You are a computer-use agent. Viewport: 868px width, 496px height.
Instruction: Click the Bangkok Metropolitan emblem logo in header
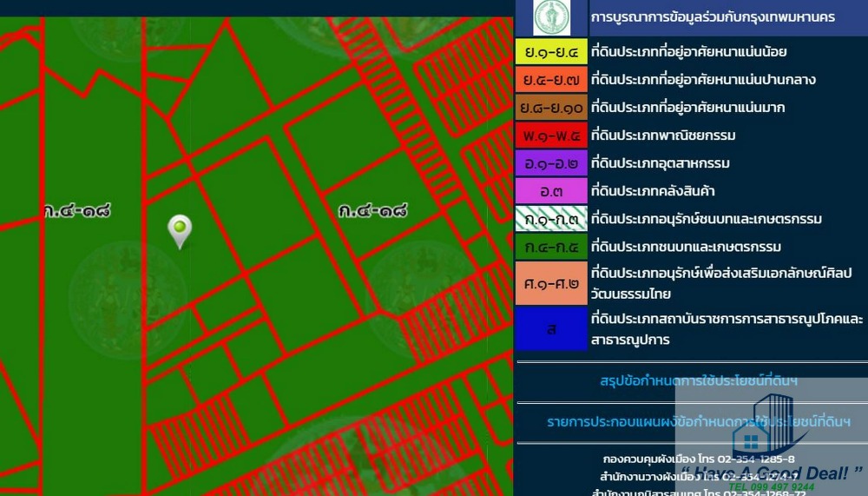(x=551, y=17)
